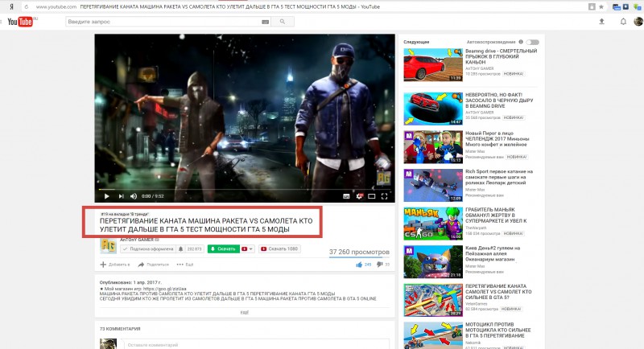644x349 pixels.
Task: Click the page reload icon
Action: click(26, 6)
